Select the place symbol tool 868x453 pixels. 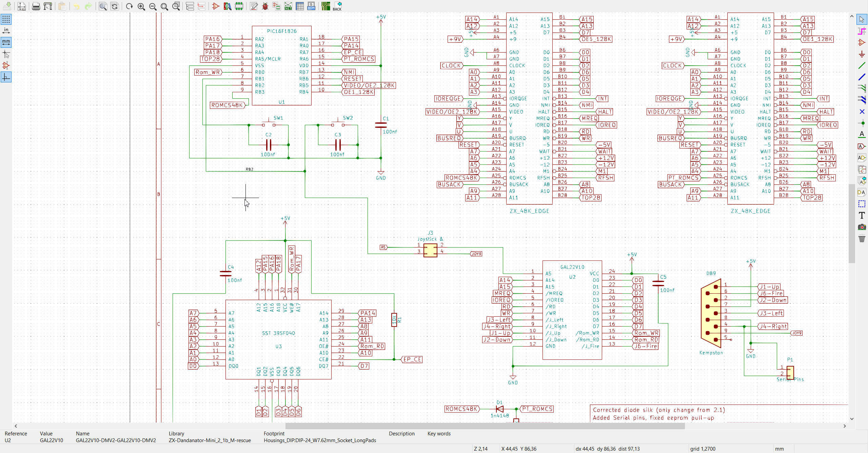(x=862, y=42)
